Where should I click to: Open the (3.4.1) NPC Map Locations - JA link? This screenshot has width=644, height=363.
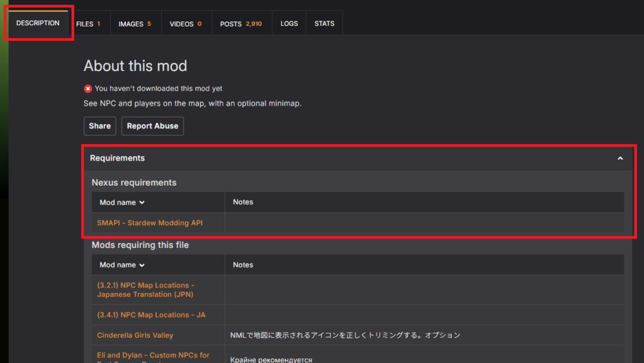151,315
